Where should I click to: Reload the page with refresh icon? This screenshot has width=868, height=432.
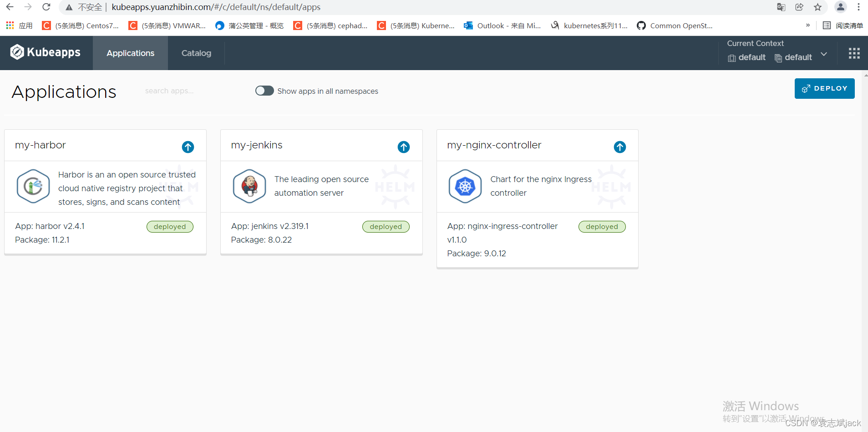46,7
